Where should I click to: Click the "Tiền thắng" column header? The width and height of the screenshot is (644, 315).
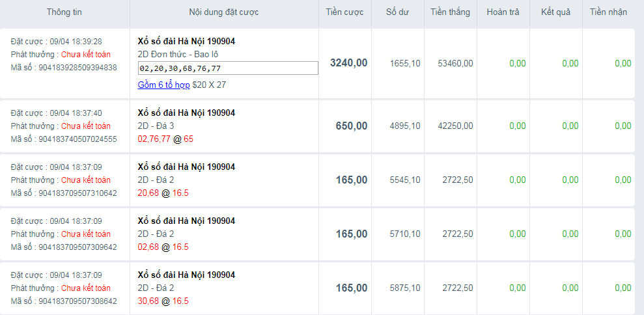point(450,12)
